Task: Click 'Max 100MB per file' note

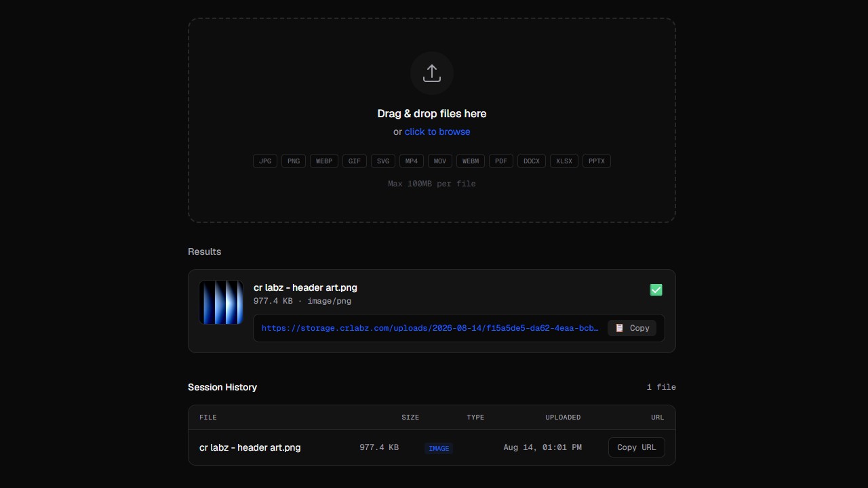Action: [432, 184]
